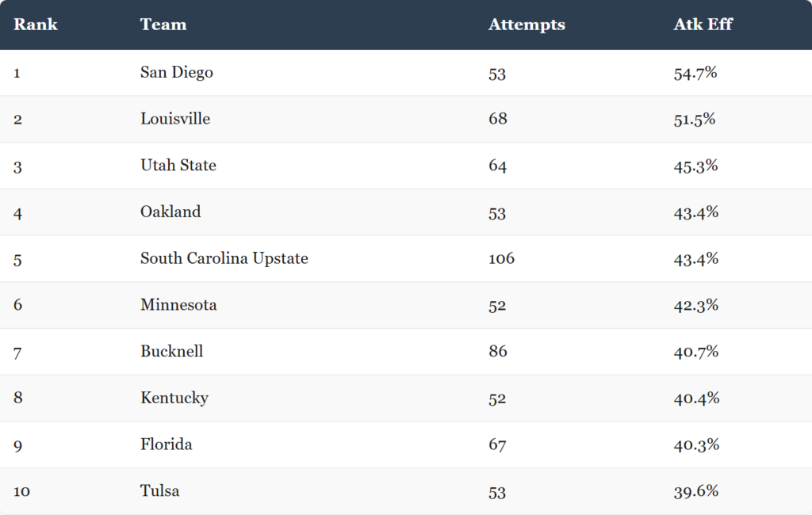Screen dimensions: 812x515
Task: Click the Attempts column header
Action: 527,25
